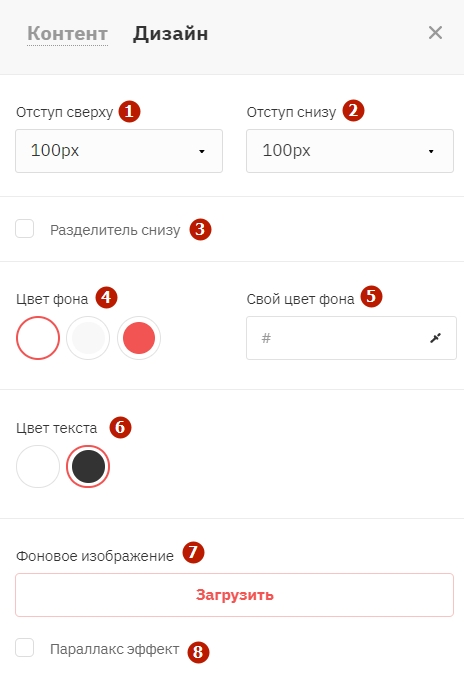The height and width of the screenshot is (673, 464).
Task: Enable the Разделитель снизу checkbox
Action: pyautogui.click(x=24, y=228)
